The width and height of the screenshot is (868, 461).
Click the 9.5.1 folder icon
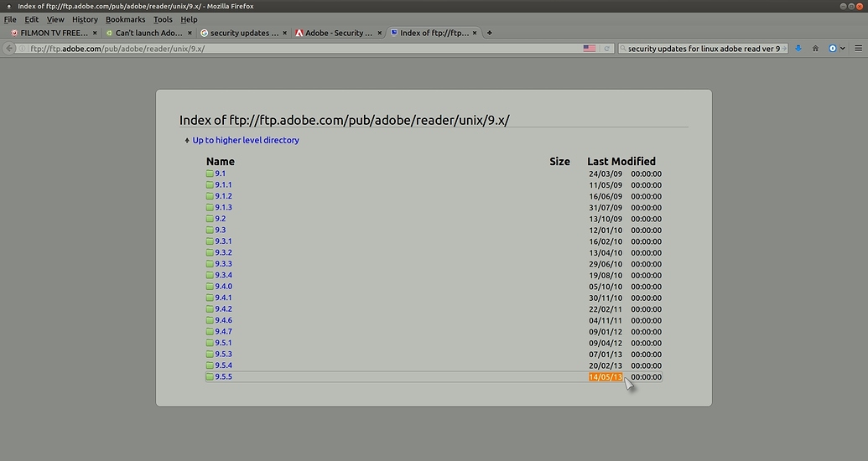point(210,343)
